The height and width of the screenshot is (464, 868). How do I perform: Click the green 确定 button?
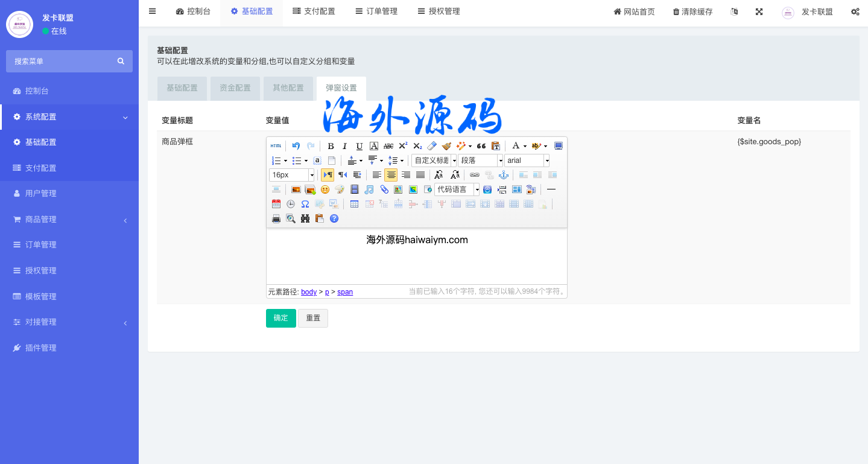point(280,318)
